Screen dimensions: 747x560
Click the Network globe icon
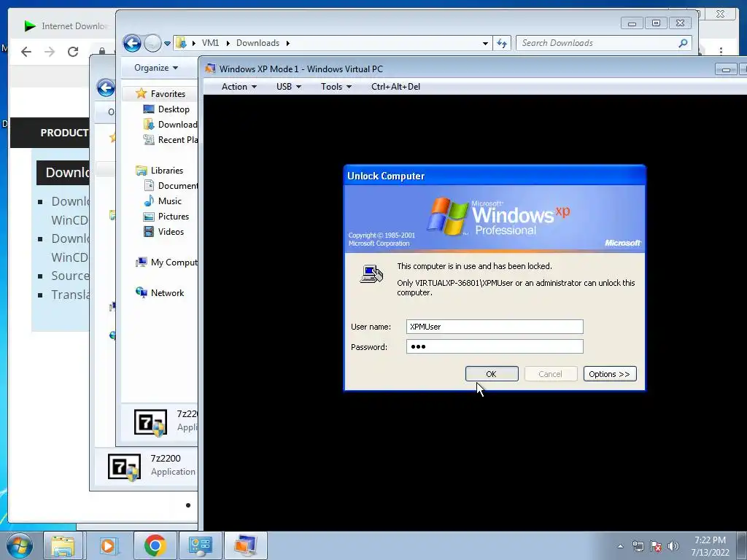(x=141, y=292)
